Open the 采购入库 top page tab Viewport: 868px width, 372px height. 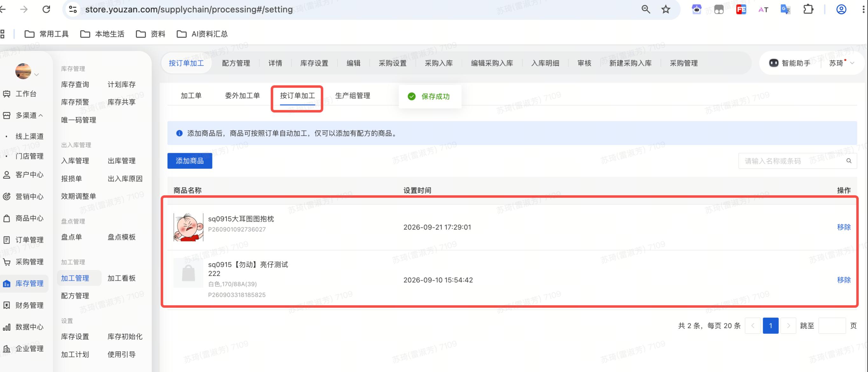439,63
